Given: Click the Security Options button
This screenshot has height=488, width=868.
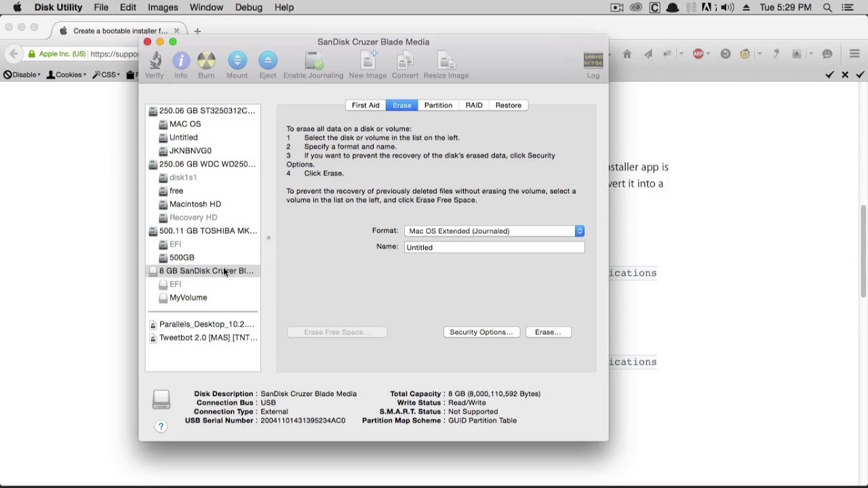Looking at the screenshot, I should 481,332.
